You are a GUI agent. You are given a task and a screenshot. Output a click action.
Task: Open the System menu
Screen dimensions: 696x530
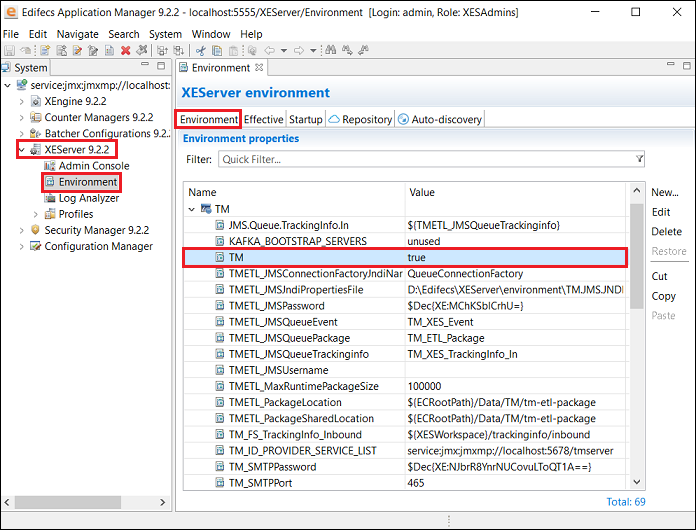(165, 34)
